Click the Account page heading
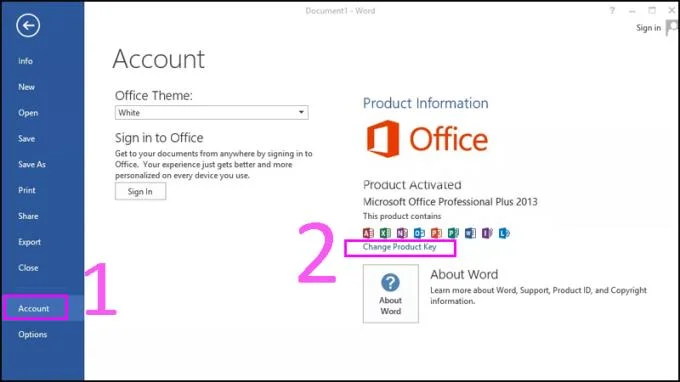 tap(159, 59)
